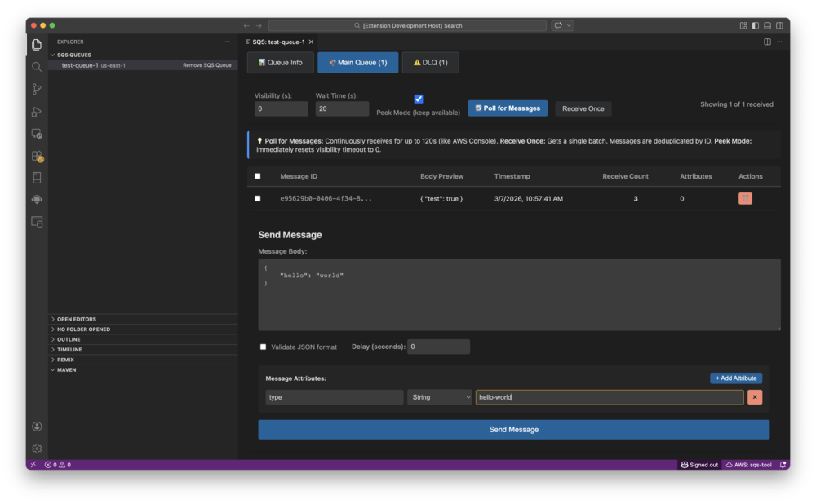Go back with the navigation arrow

[x=246, y=25]
